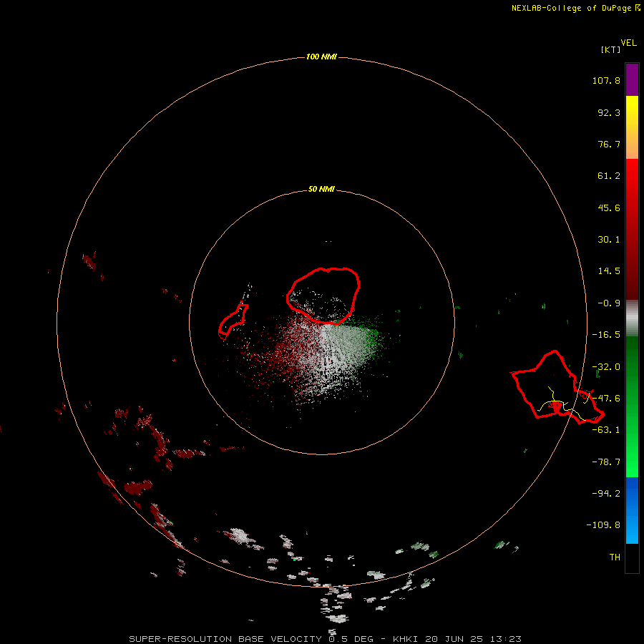Click the -47.6 legend value
The height and width of the screenshot is (644, 644).
pyautogui.click(x=606, y=399)
